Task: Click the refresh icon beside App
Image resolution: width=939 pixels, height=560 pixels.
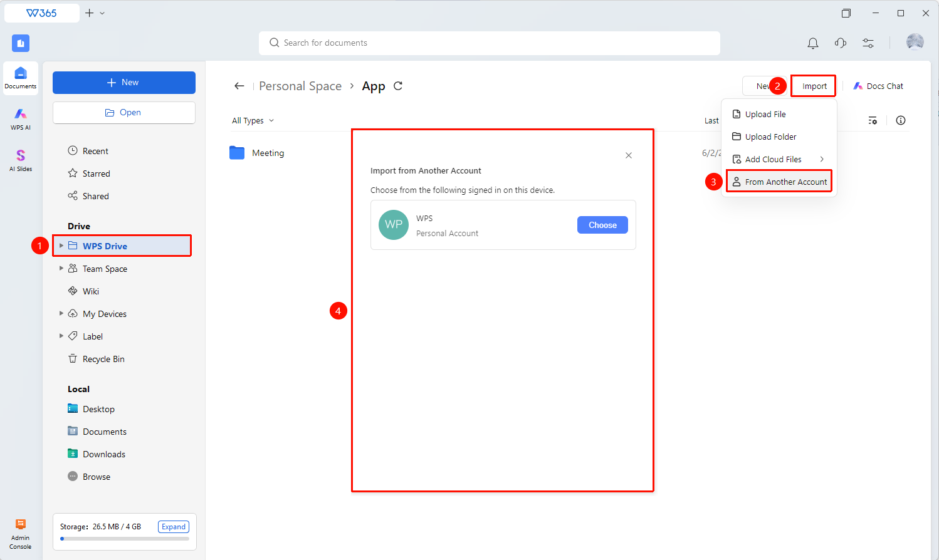Action: point(398,86)
